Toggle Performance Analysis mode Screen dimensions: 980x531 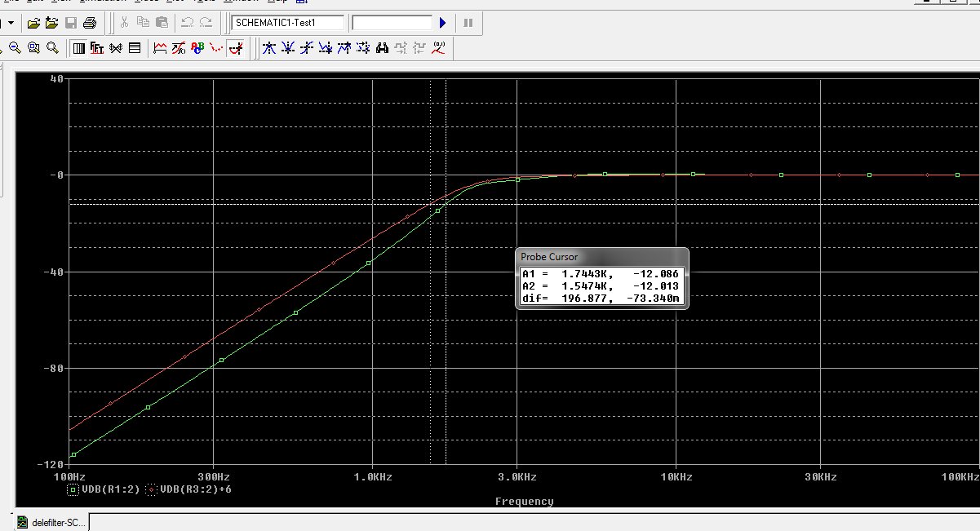[x=116, y=48]
